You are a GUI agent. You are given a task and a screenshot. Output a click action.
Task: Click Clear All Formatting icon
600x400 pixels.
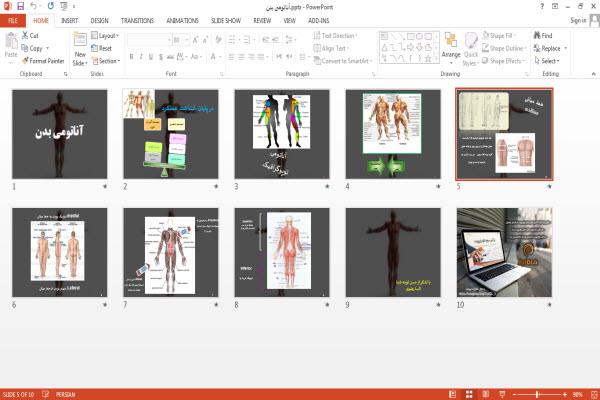point(218,39)
